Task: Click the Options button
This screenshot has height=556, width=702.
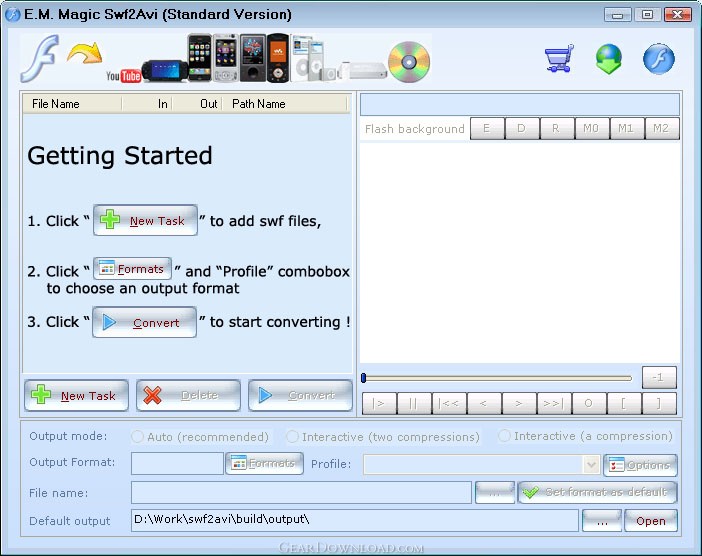Action: 640,466
